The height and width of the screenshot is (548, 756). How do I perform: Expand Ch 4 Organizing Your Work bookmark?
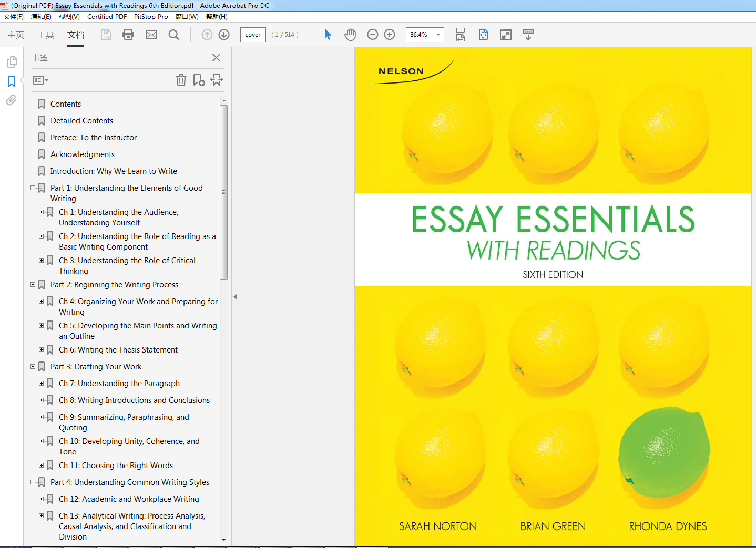point(42,301)
